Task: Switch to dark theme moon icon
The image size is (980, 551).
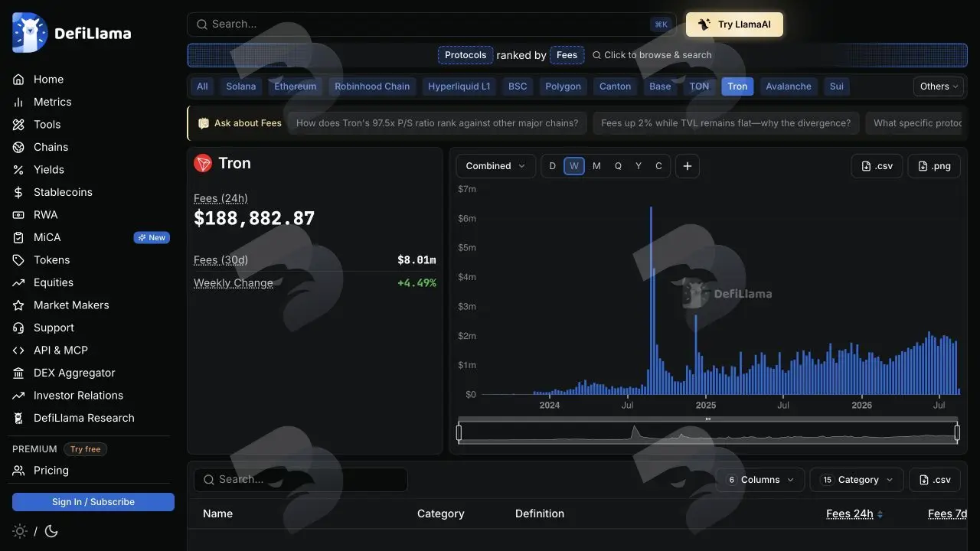Action: (51, 531)
